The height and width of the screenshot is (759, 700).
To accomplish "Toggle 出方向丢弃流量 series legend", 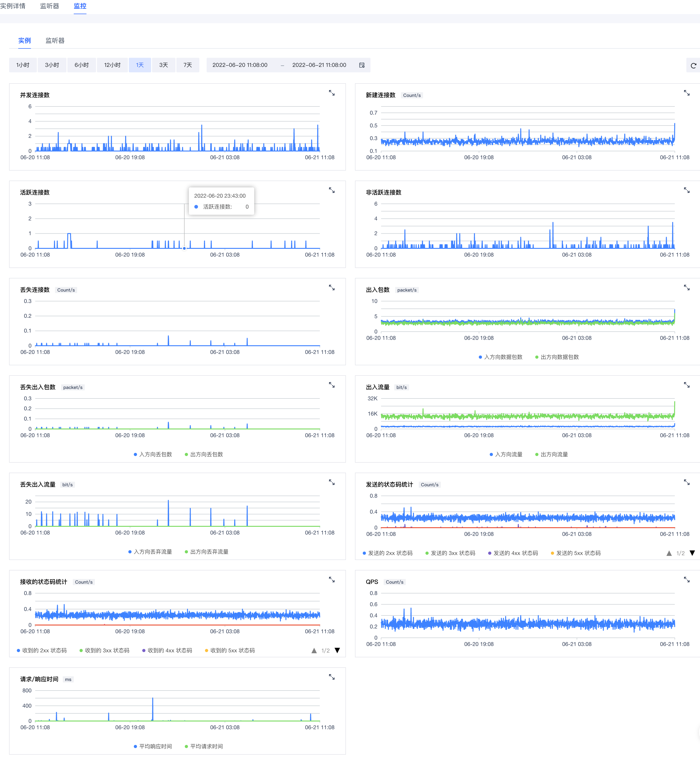I will [x=206, y=552].
